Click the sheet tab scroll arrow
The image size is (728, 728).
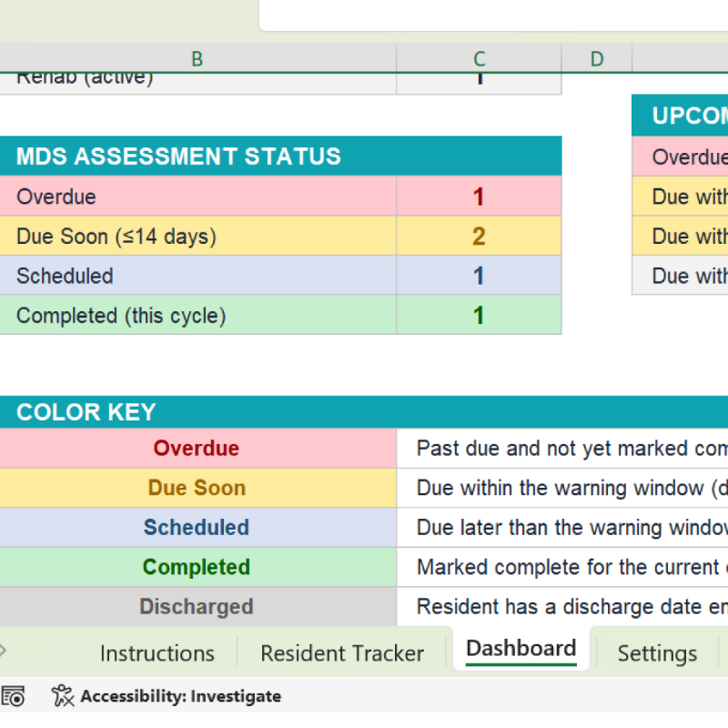pyautogui.click(x=3, y=651)
